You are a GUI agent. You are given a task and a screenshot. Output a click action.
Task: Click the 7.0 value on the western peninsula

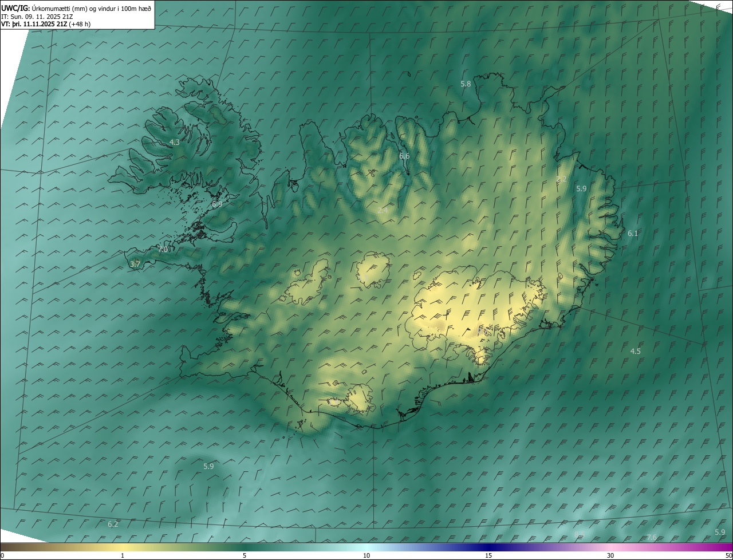tap(163, 250)
